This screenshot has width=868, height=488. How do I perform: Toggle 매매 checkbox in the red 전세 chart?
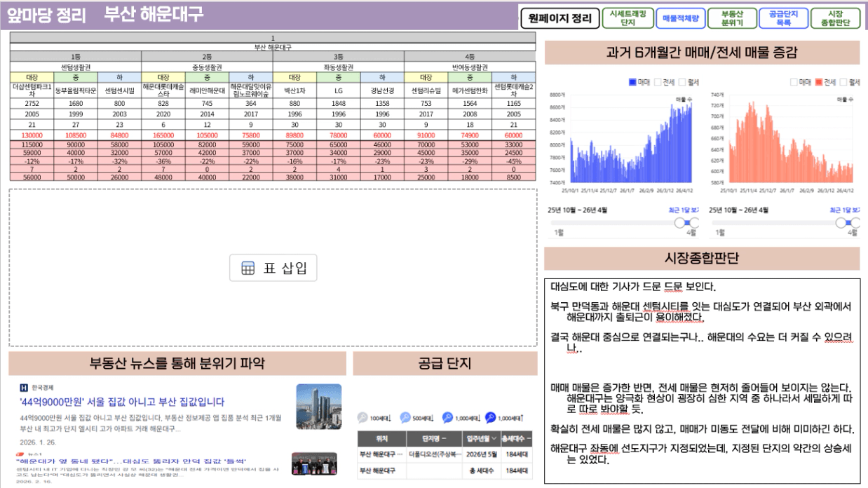click(793, 82)
